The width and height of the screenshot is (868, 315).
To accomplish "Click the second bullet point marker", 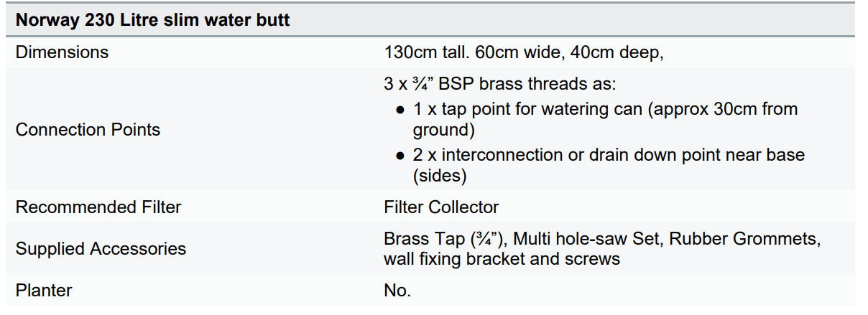I will point(400,156).
